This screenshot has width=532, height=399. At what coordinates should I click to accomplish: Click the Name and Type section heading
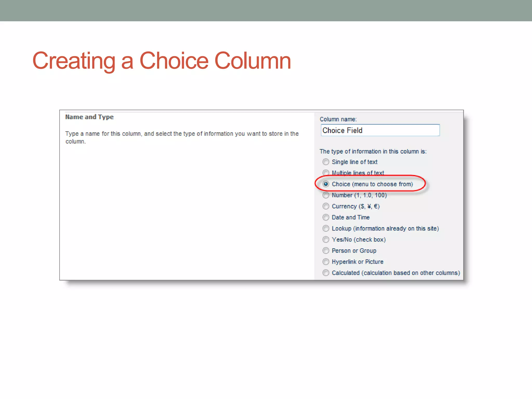pyautogui.click(x=89, y=117)
